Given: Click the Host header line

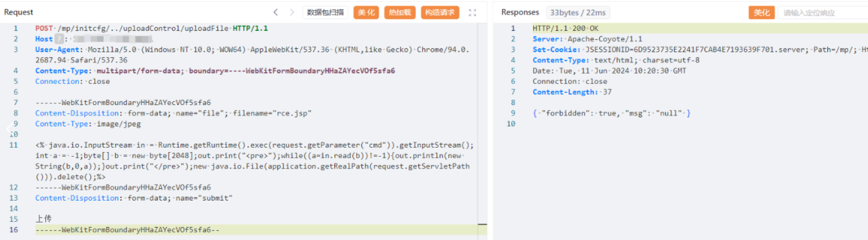Looking at the screenshot, I should coord(94,39).
